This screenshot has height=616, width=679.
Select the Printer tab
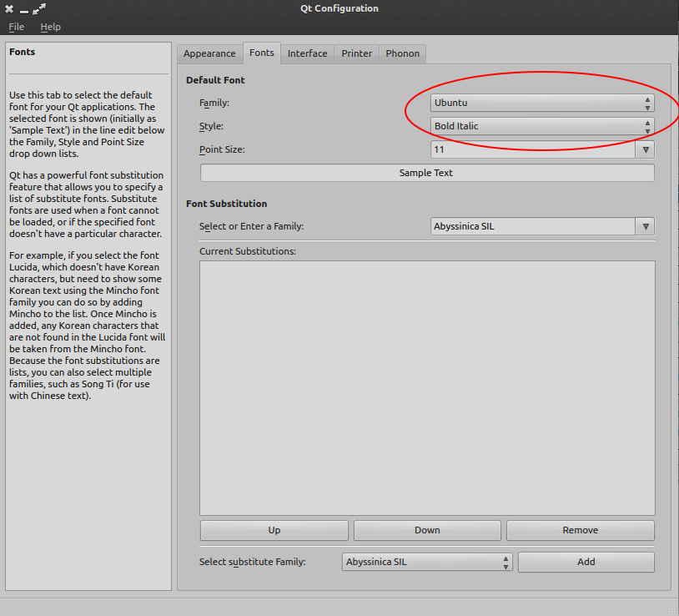[x=356, y=53]
